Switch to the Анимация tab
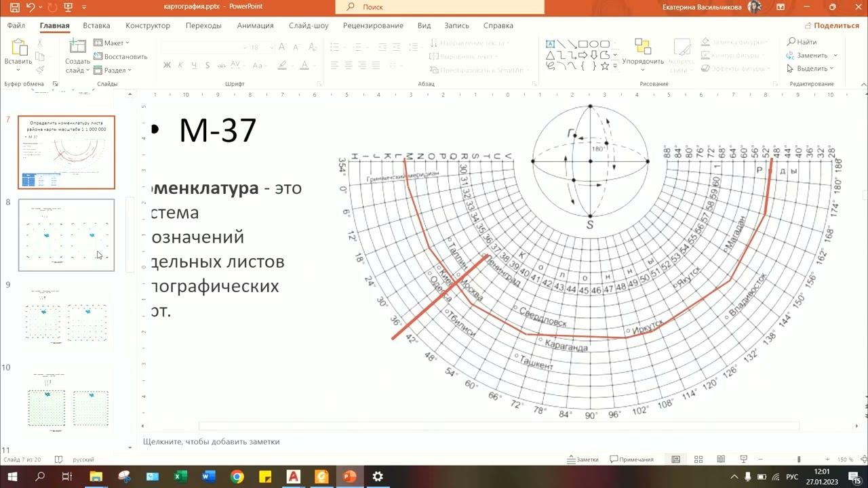The image size is (868, 488). pos(255,25)
